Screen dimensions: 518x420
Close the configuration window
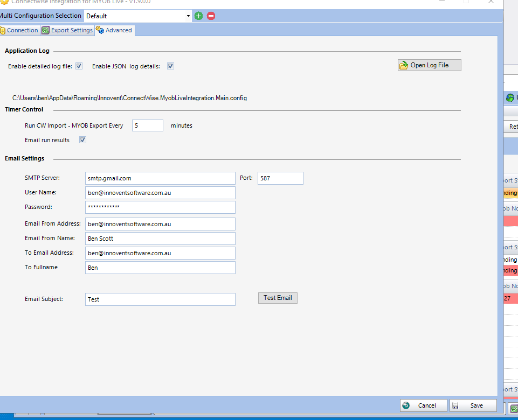491,2
